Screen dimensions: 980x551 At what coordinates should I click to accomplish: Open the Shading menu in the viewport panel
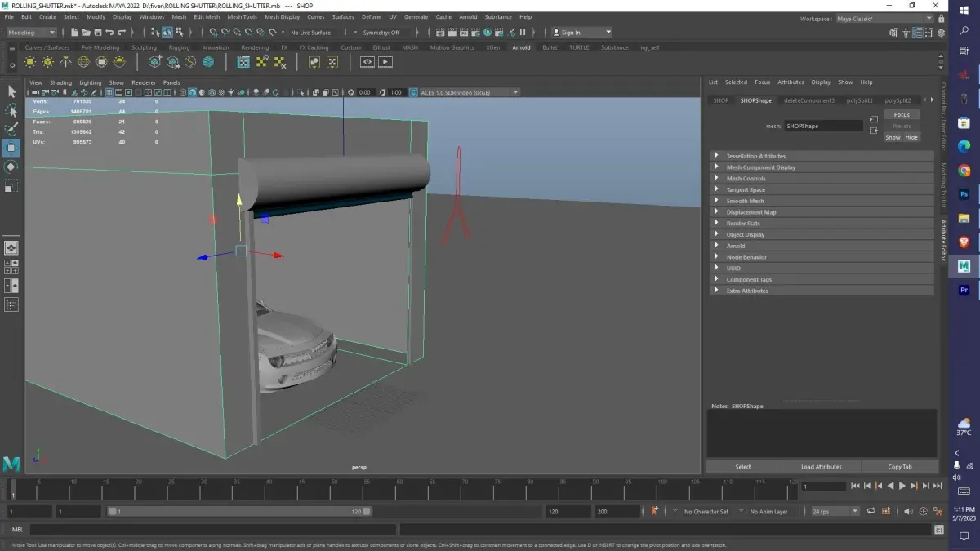click(61, 82)
